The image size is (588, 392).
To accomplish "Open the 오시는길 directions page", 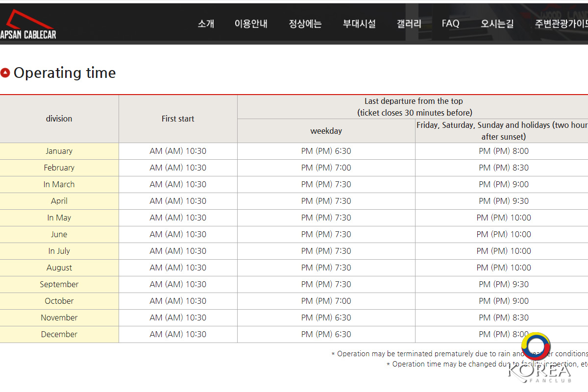I will coord(497,24).
